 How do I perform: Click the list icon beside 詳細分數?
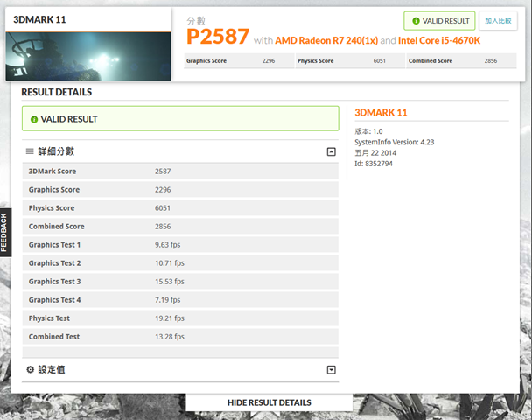click(30, 151)
